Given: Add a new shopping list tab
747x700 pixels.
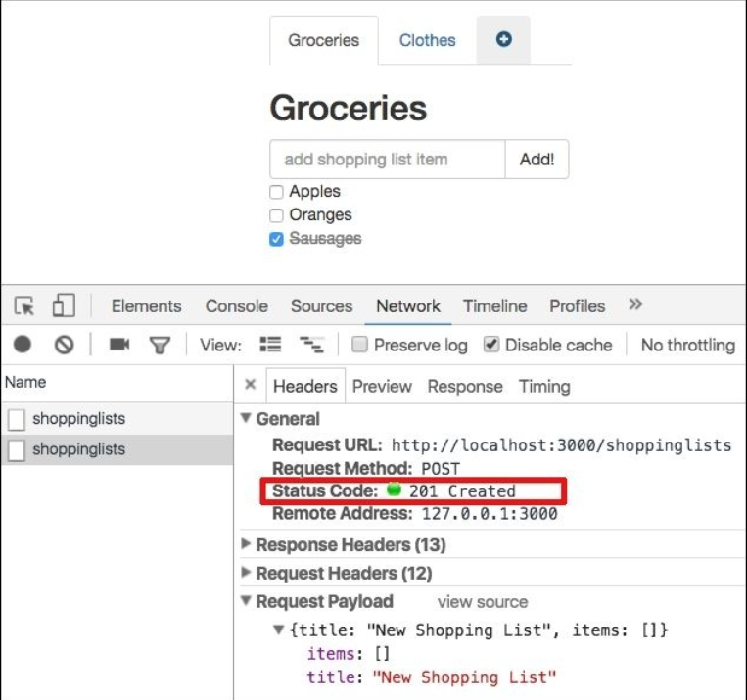Looking at the screenshot, I should pos(503,40).
